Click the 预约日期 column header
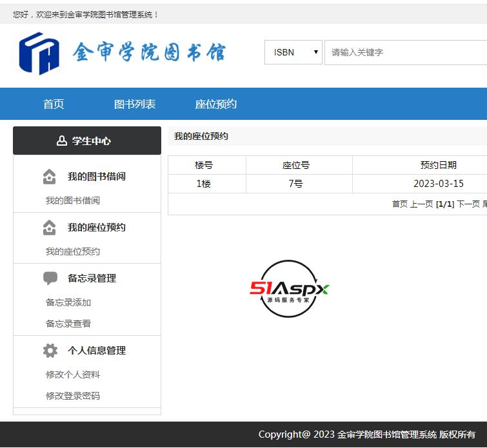This screenshot has height=448, width=487. click(438, 165)
